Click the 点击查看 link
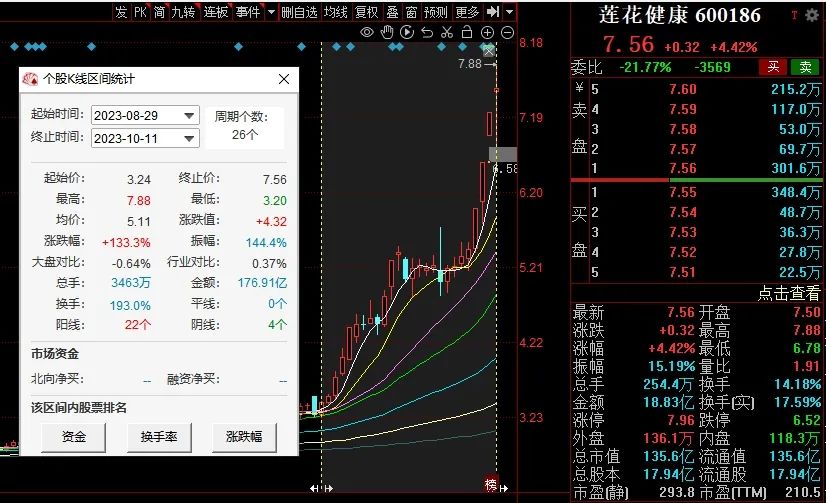This screenshot has height=503, width=826. 789,293
